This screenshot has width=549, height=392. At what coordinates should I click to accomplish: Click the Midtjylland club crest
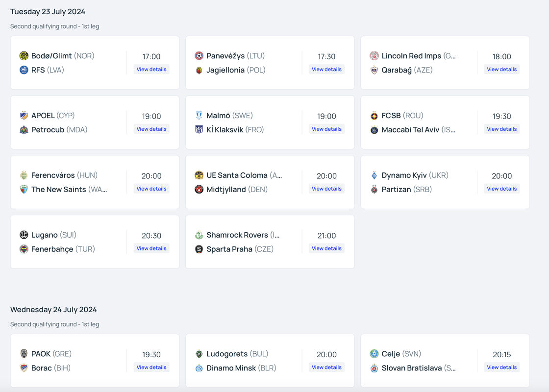click(199, 189)
